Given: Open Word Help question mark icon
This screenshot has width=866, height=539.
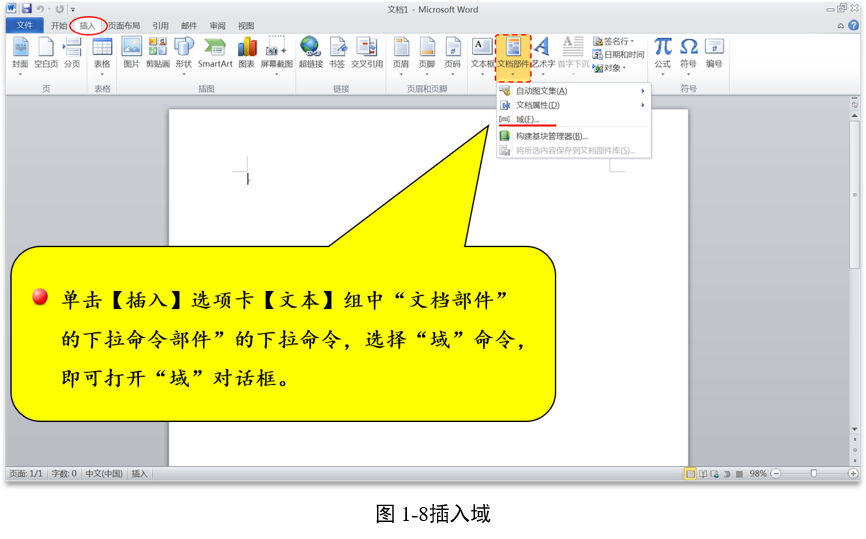Looking at the screenshot, I should [854, 25].
